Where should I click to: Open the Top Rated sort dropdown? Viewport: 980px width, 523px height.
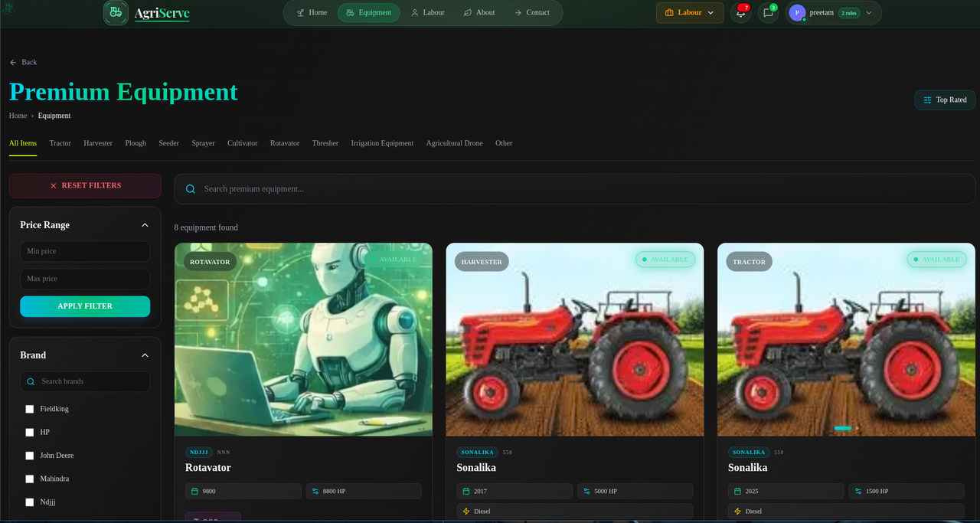point(945,100)
